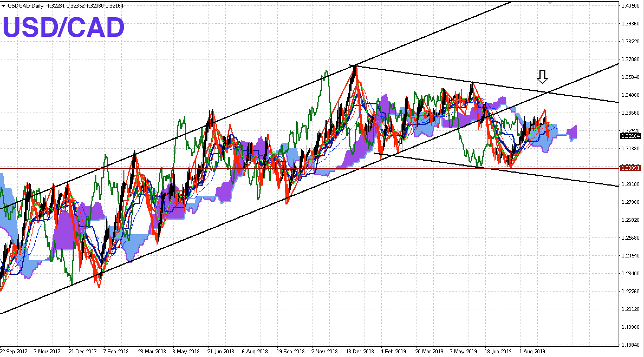This screenshot has width=644, height=357.
Task: Click the 22 Sep 2017 date label
Action: pos(14,352)
